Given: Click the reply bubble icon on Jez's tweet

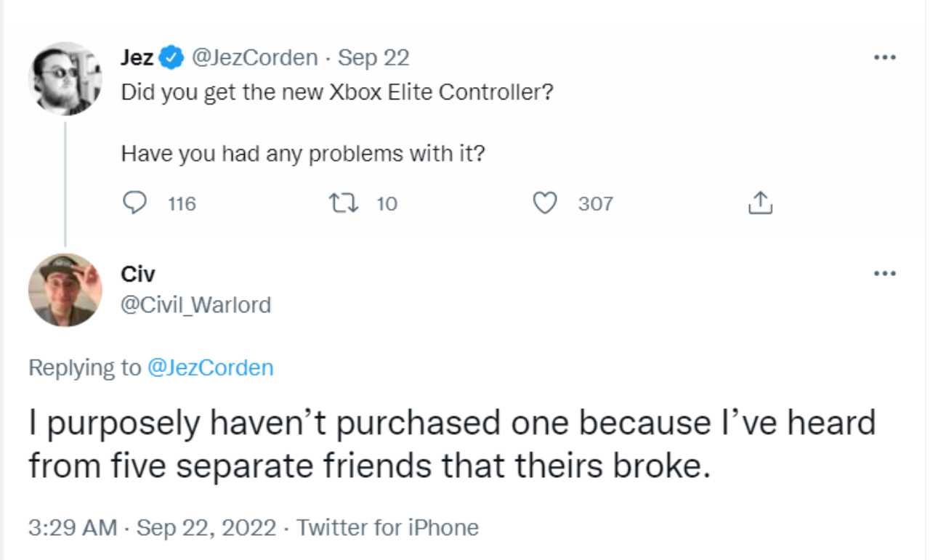Looking at the screenshot, I should 132,203.
